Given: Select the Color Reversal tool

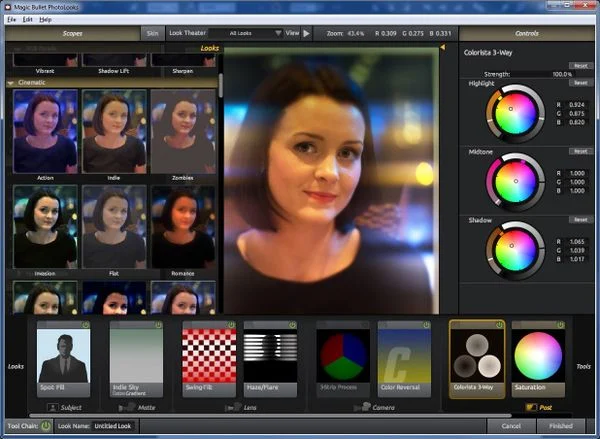Looking at the screenshot, I should 405,355.
